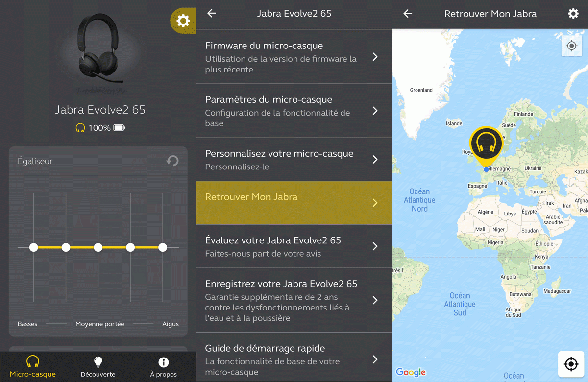Expand chevron on Retrouver Mon Jabra row

pos(375,203)
